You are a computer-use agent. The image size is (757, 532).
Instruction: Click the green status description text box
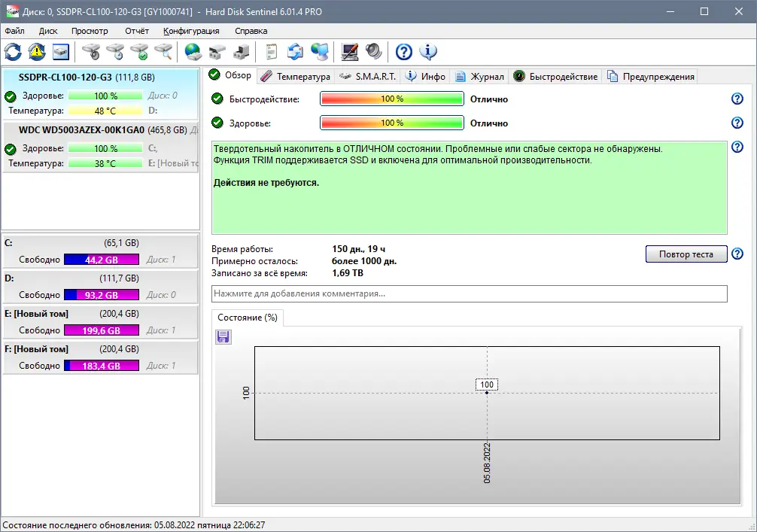click(470, 188)
